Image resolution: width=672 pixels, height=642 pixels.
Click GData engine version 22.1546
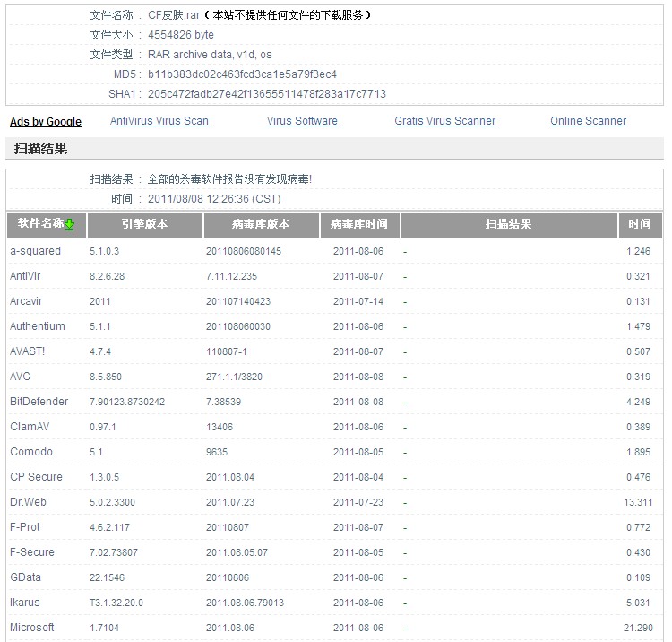(x=107, y=577)
